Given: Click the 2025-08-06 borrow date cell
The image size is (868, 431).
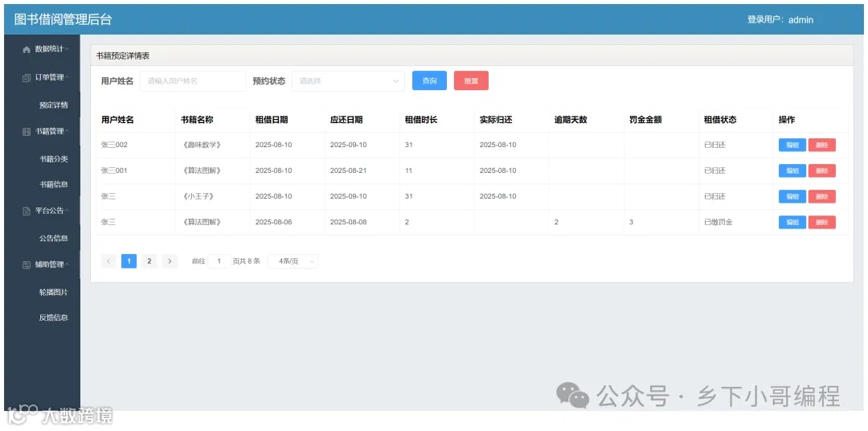Looking at the screenshot, I should (x=273, y=222).
